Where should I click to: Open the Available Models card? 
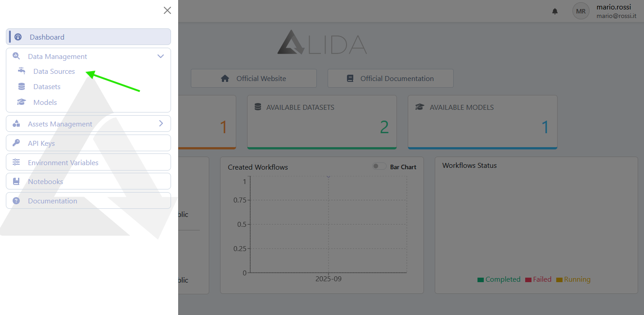click(x=482, y=122)
